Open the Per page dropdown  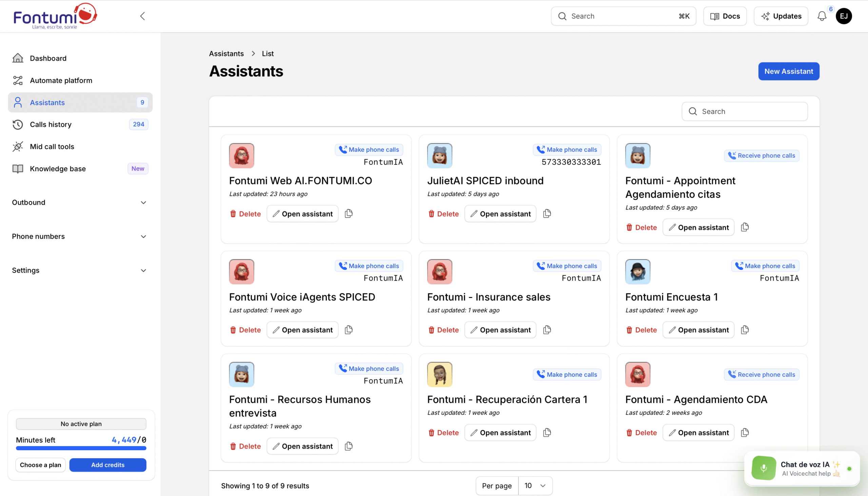(x=535, y=485)
